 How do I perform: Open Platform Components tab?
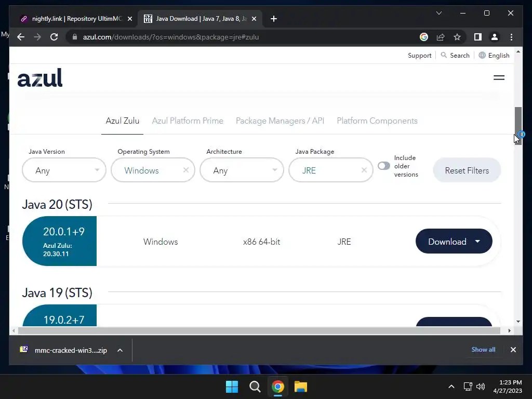click(377, 121)
